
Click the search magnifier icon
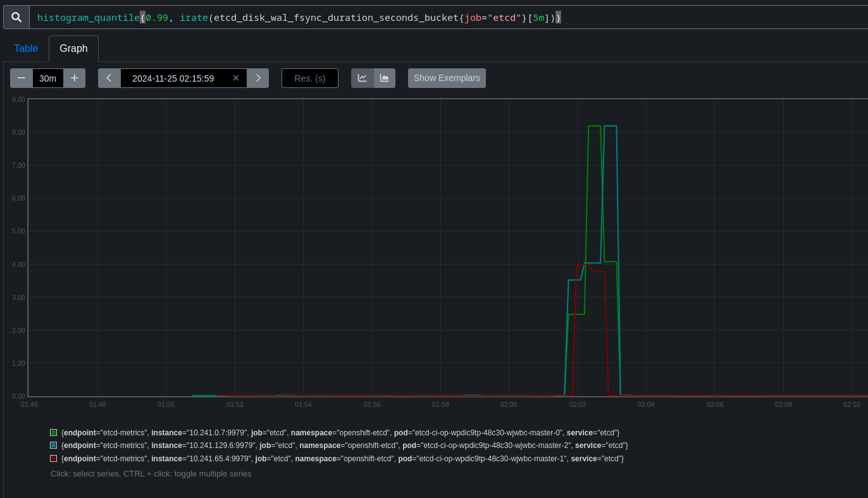[16, 17]
